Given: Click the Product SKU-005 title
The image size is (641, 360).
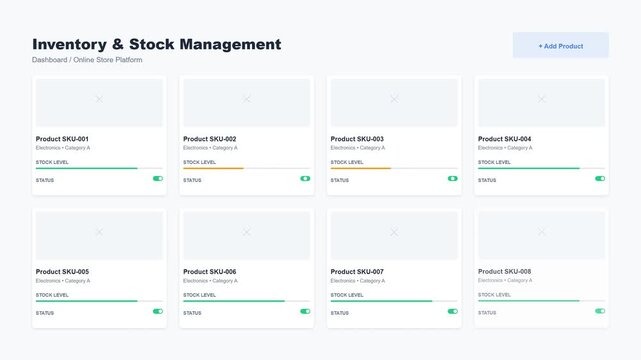Looking at the screenshot, I should pyautogui.click(x=62, y=272).
